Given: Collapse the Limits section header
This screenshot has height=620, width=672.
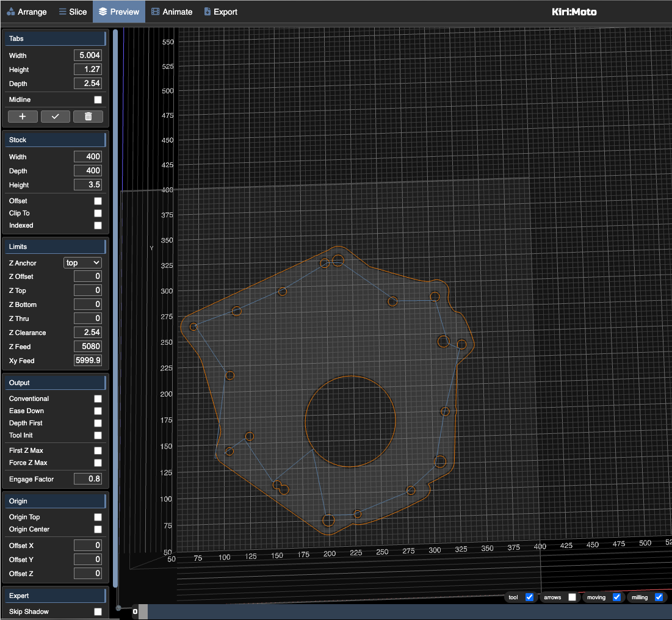Looking at the screenshot, I should click(56, 247).
